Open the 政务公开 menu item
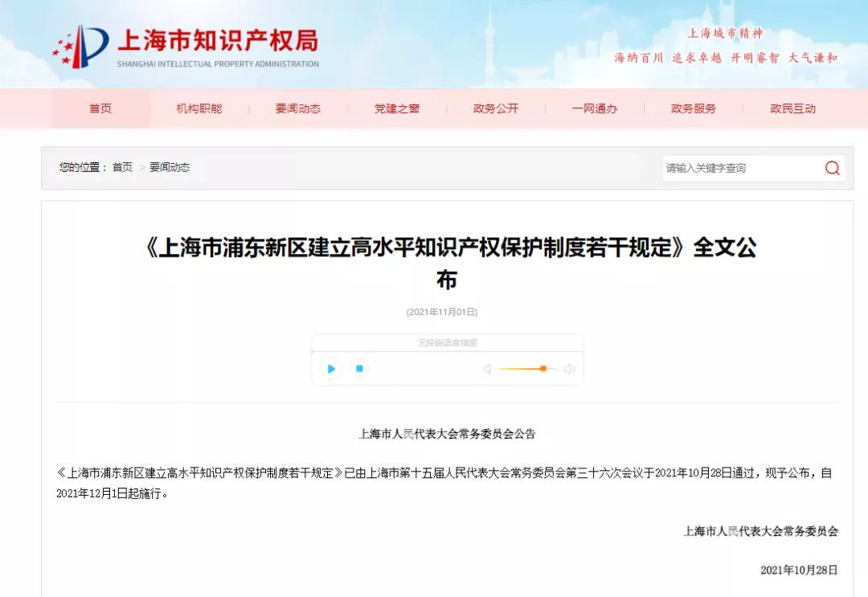 pyautogui.click(x=495, y=108)
